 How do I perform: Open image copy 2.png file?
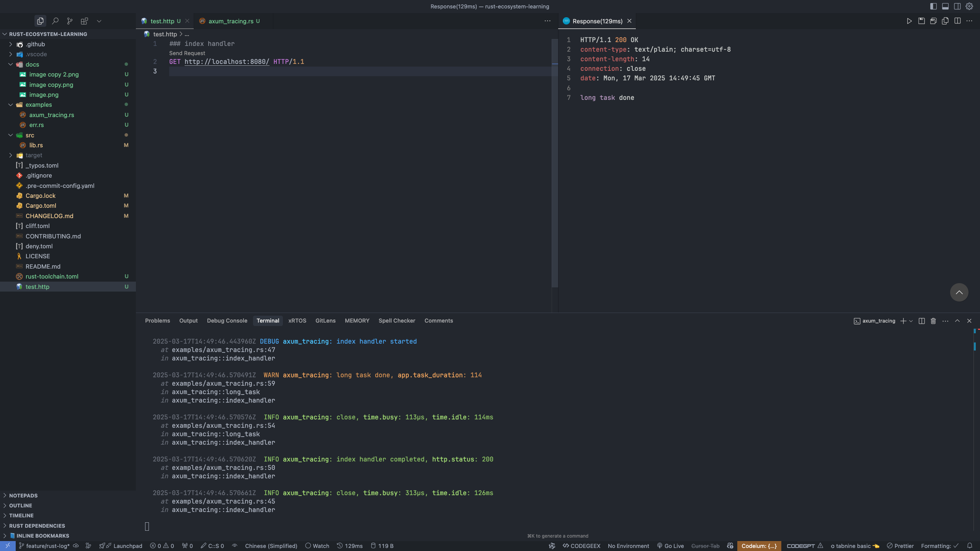coord(54,75)
